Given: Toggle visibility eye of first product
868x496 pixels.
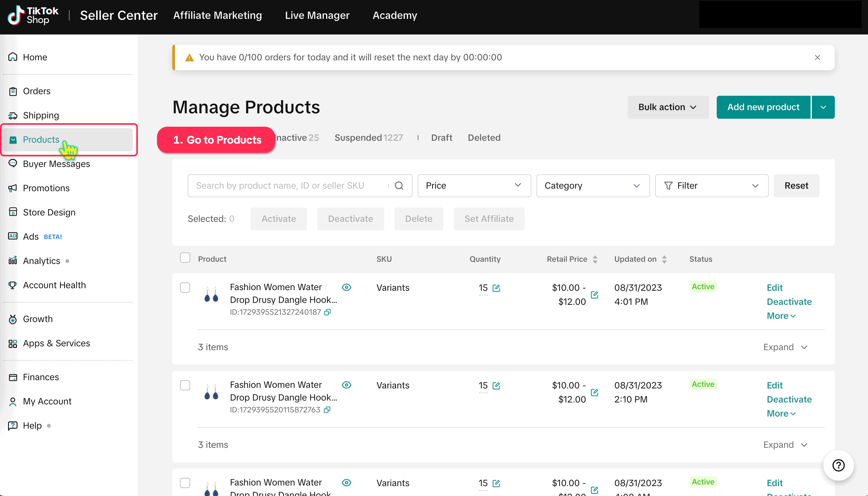Looking at the screenshot, I should (346, 287).
